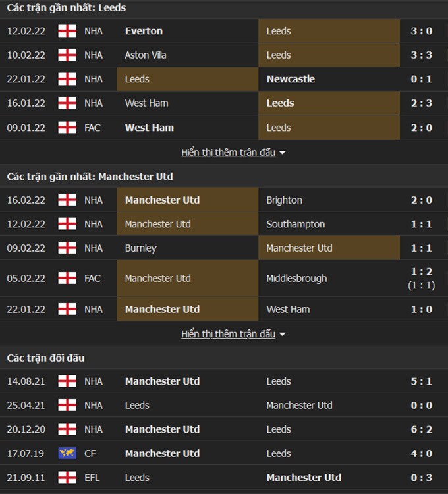Click the flag next to the Manchester Utd vs Middlesbrough FAC match

pos(67,279)
